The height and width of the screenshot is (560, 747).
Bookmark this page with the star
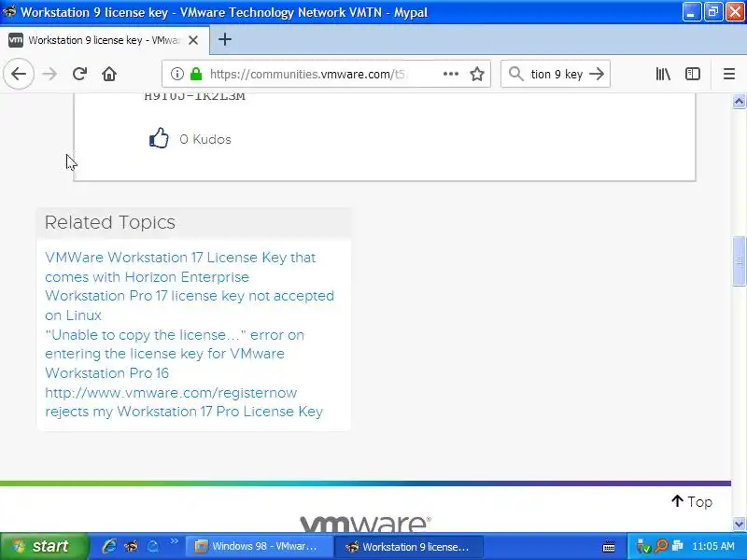[x=477, y=74]
